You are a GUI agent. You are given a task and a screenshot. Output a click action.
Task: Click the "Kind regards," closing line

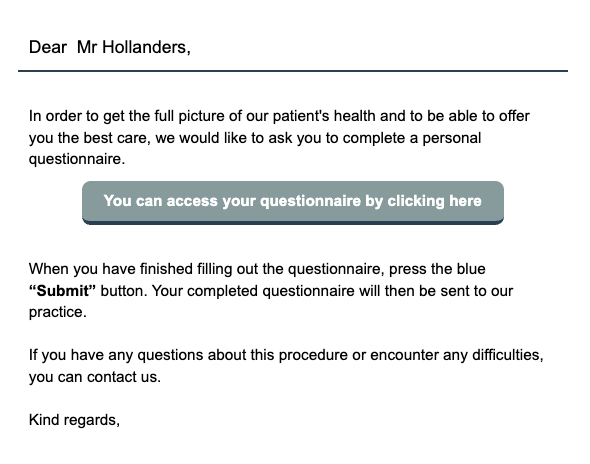75,420
